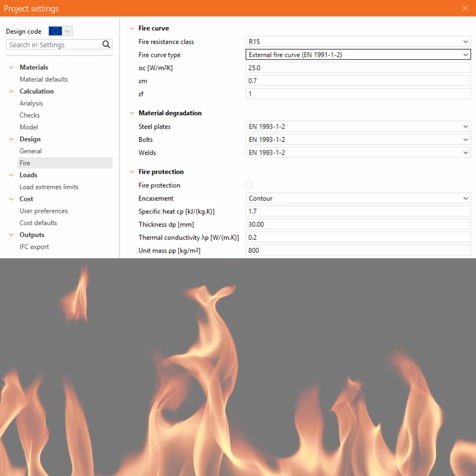Open the Welds degradation dropdown
Image resolution: width=476 pixels, height=476 pixels.
[x=358, y=152]
